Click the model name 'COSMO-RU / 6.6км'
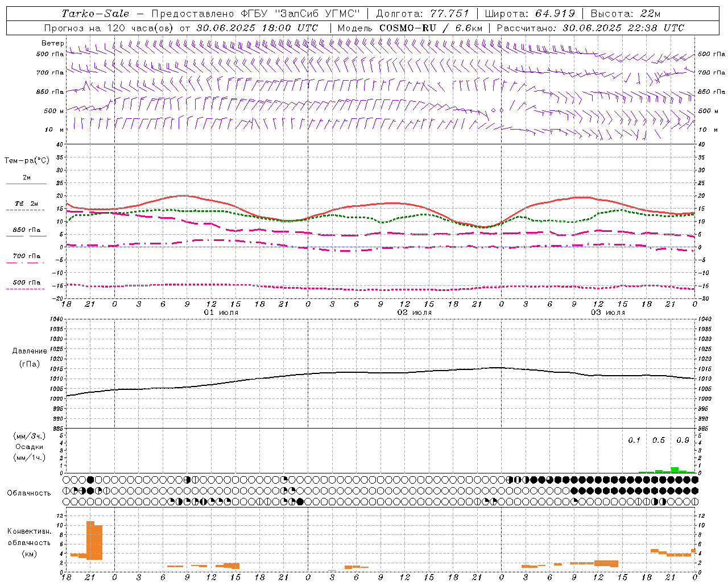This screenshot has height=582, width=728. [431, 28]
